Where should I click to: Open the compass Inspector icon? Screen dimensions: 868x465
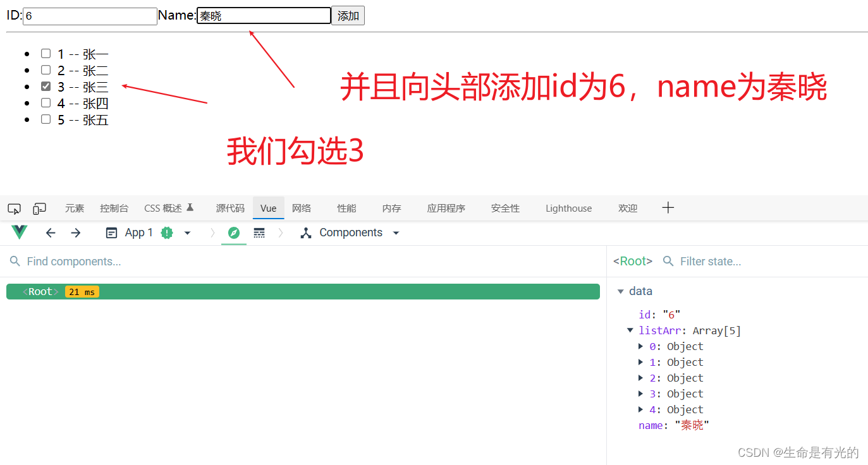tap(234, 233)
